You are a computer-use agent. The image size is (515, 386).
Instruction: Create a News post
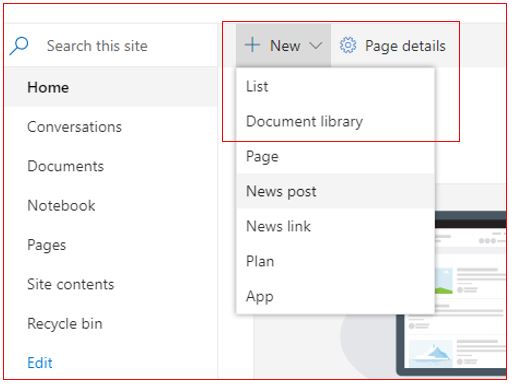[x=335, y=191]
